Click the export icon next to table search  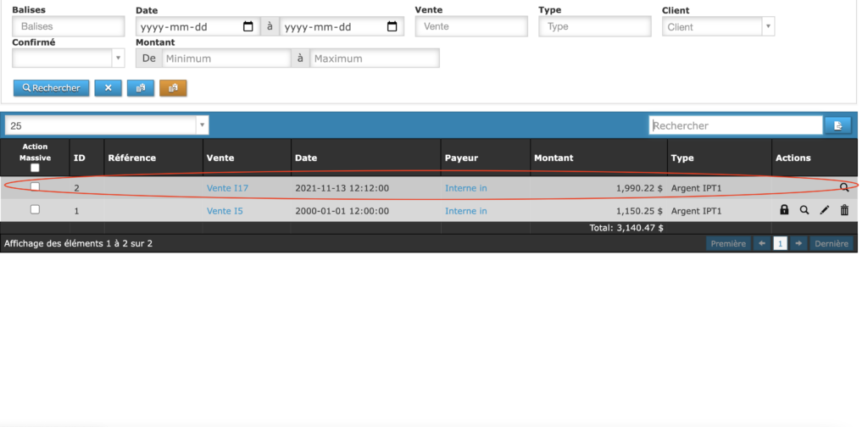click(838, 125)
